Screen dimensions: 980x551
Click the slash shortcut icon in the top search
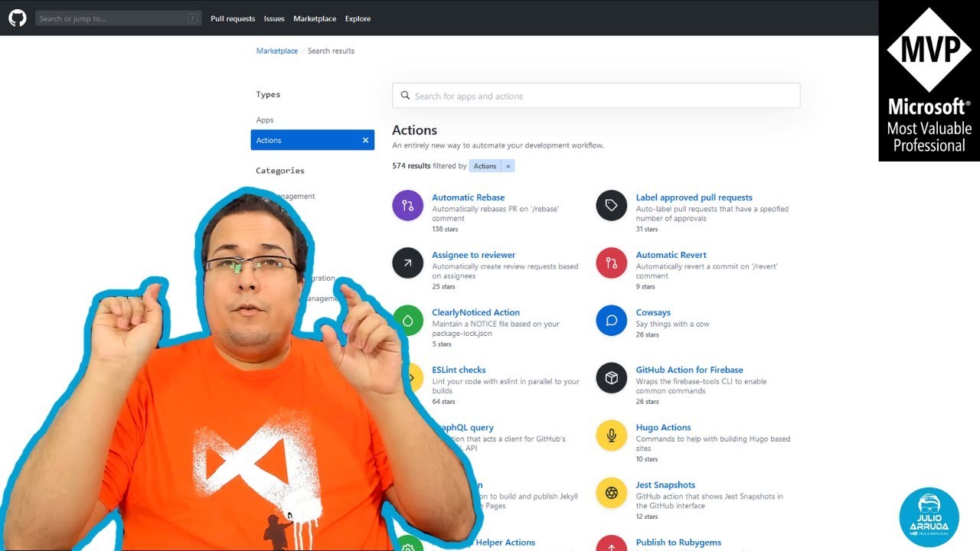(192, 18)
